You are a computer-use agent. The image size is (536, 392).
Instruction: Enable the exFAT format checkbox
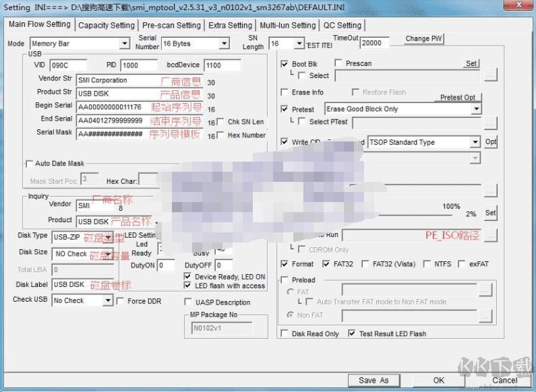(462, 264)
